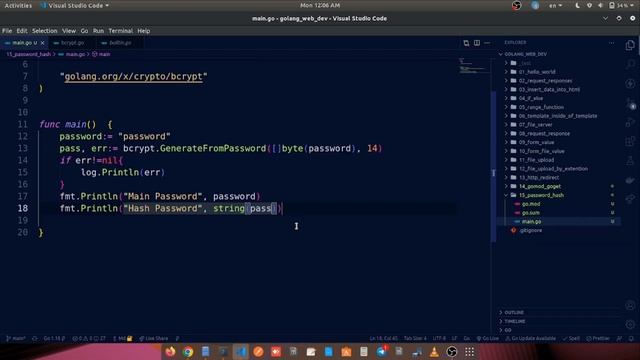Click Tab Size: 4 in status bar
Image resolution: width=640 pixels, height=360 pixels.
click(415, 338)
